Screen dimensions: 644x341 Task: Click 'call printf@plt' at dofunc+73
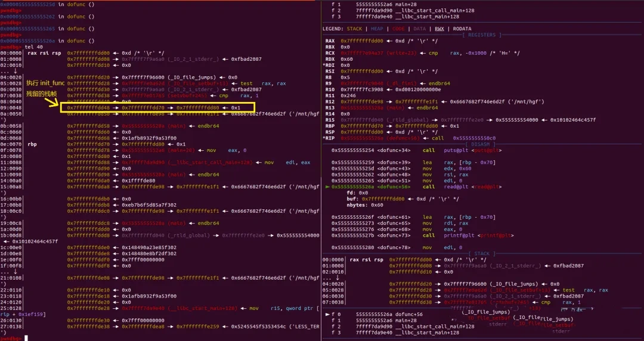[x=468, y=235]
